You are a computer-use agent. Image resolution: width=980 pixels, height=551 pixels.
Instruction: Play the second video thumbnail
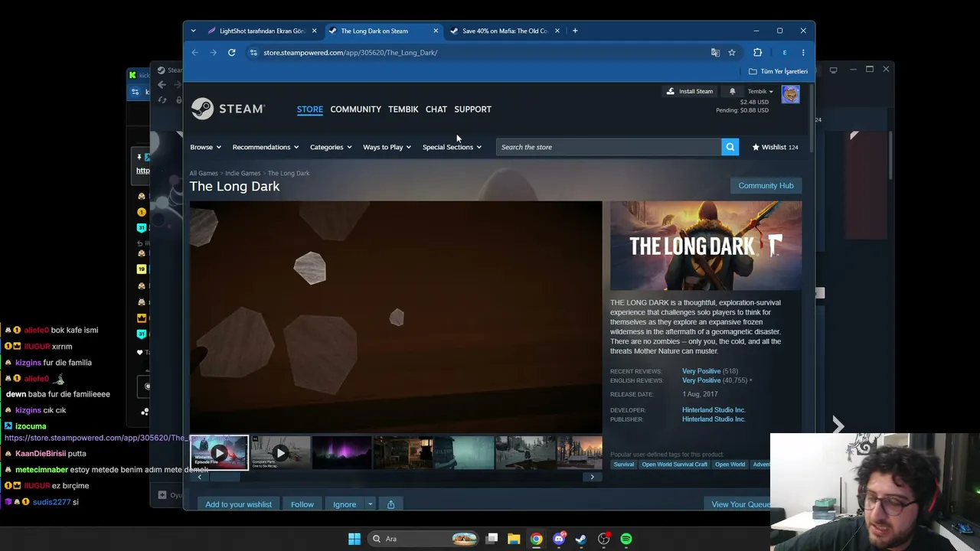tap(280, 453)
